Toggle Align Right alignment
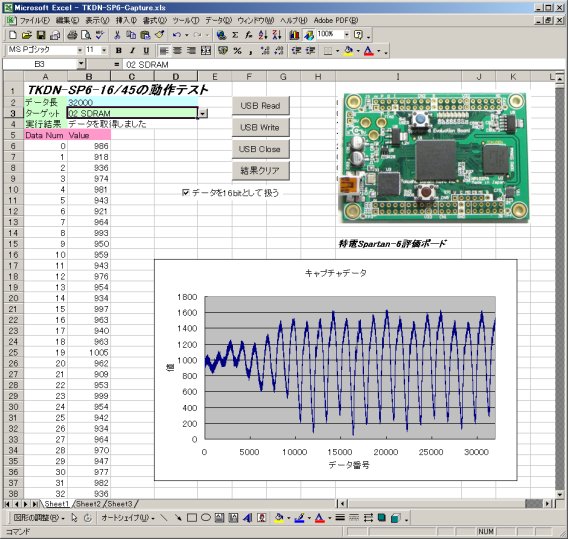 [x=191, y=51]
